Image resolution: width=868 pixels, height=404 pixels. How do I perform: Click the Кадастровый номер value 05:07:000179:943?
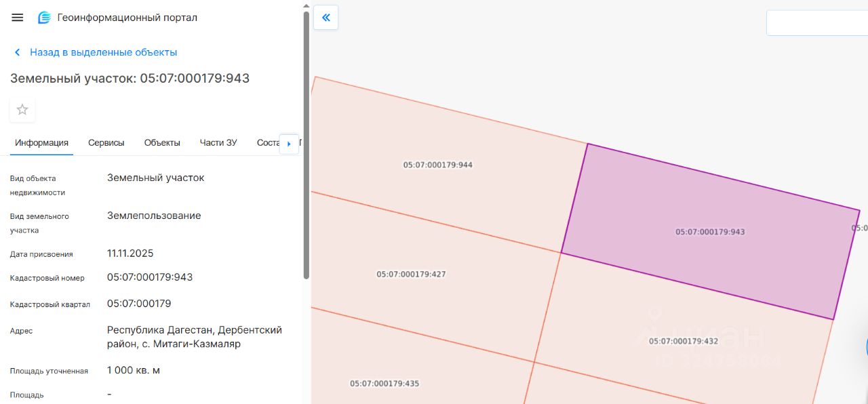click(x=150, y=277)
